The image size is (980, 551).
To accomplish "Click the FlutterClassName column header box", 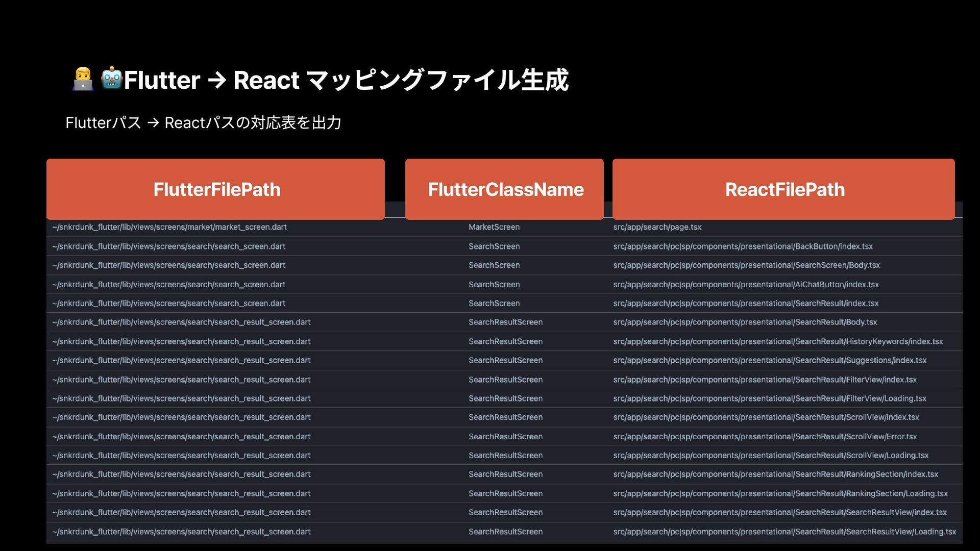I will point(504,189).
